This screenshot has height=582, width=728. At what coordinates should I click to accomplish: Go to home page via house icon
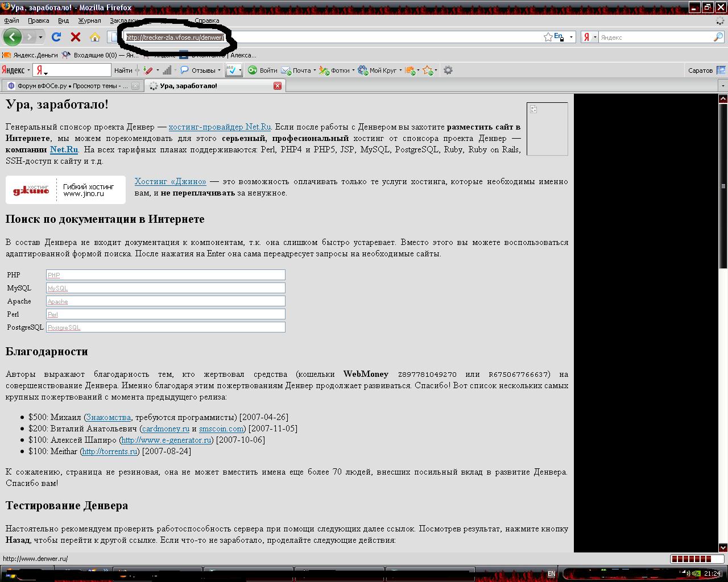(x=95, y=37)
